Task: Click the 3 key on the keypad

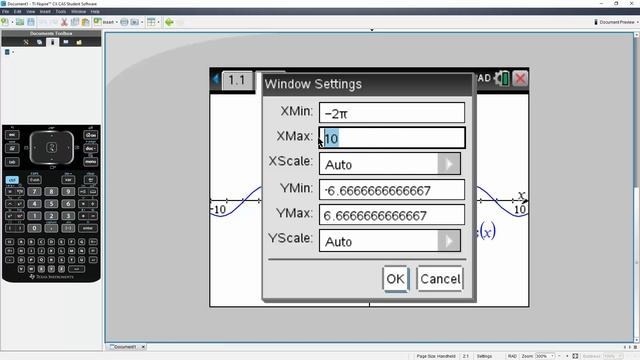Action: coord(68,216)
